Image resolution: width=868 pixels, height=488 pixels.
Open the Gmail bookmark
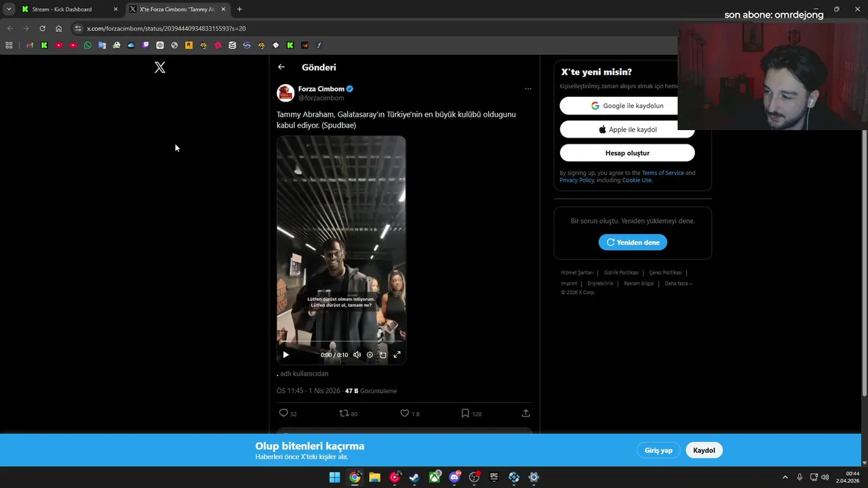30,45
